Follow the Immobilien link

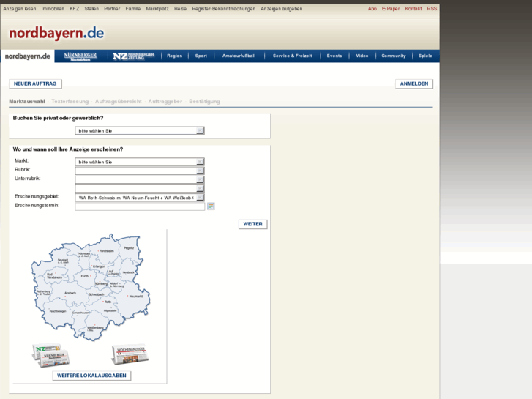53,9
